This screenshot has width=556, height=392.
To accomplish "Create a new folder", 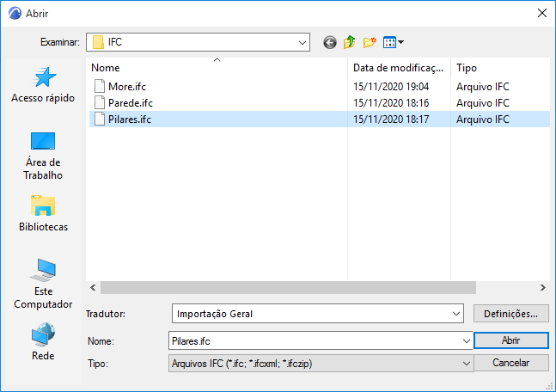I will tap(370, 42).
